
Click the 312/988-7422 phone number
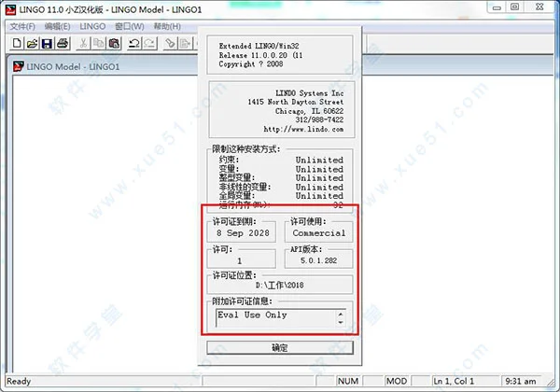[x=319, y=120]
